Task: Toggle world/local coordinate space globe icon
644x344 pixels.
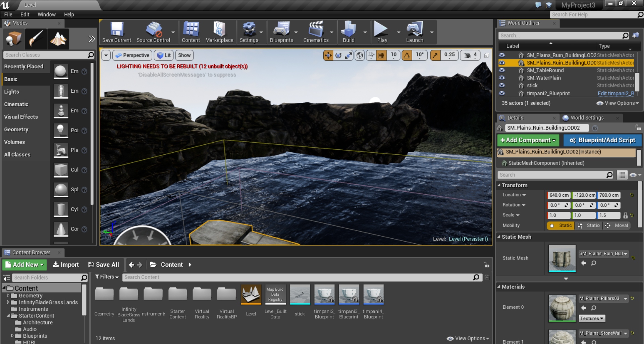Action: (360, 55)
